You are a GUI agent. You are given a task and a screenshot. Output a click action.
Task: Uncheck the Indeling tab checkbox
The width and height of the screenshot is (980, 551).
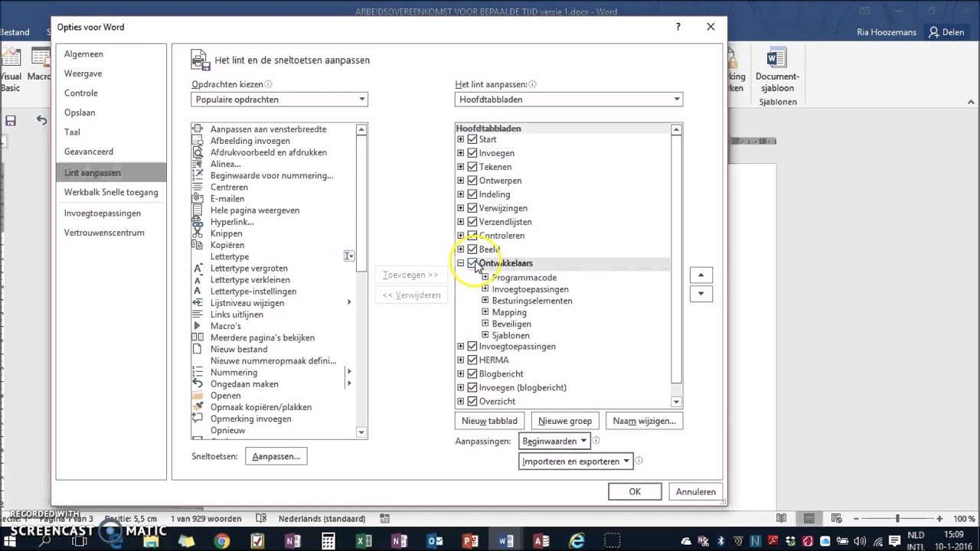pos(472,194)
